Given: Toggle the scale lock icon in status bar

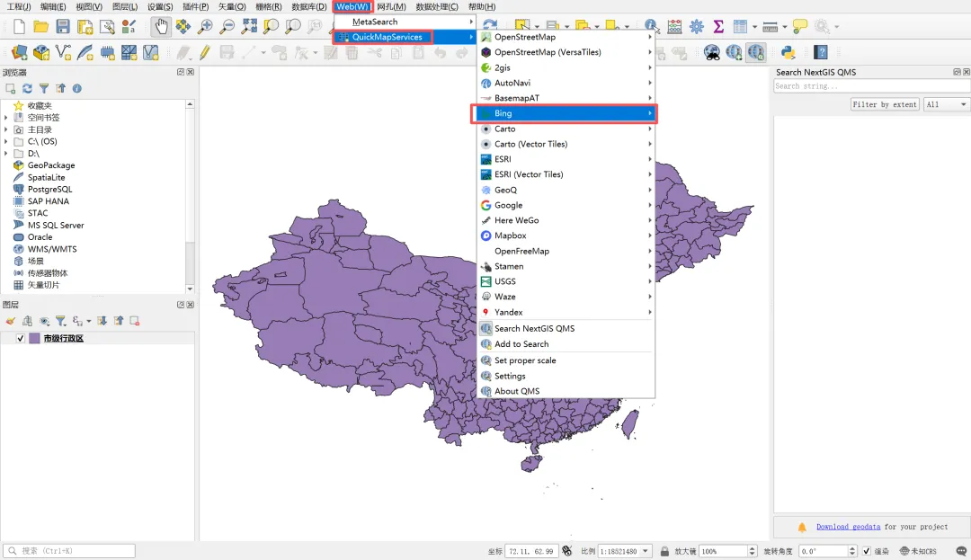Looking at the screenshot, I should point(664,551).
